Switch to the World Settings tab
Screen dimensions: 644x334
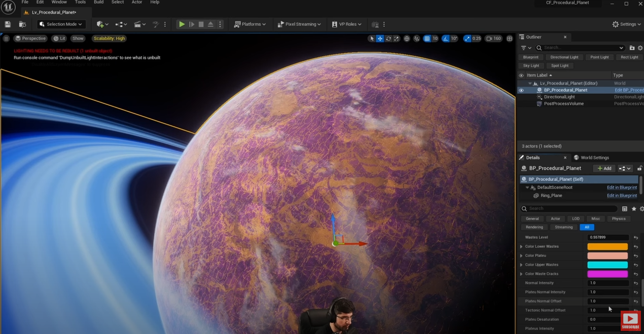(x=594, y=158)
